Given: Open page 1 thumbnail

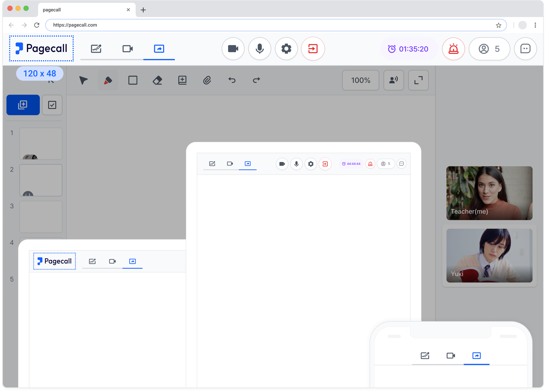Looking at the screenshot, I should (41, 144).
